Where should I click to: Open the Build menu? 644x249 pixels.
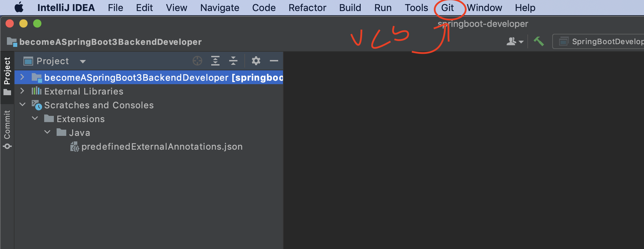pos(350,8)
